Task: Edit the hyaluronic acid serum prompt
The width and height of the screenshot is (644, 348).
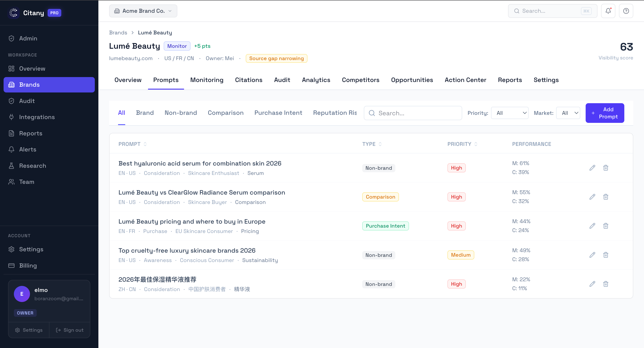Action: [592, 168]
